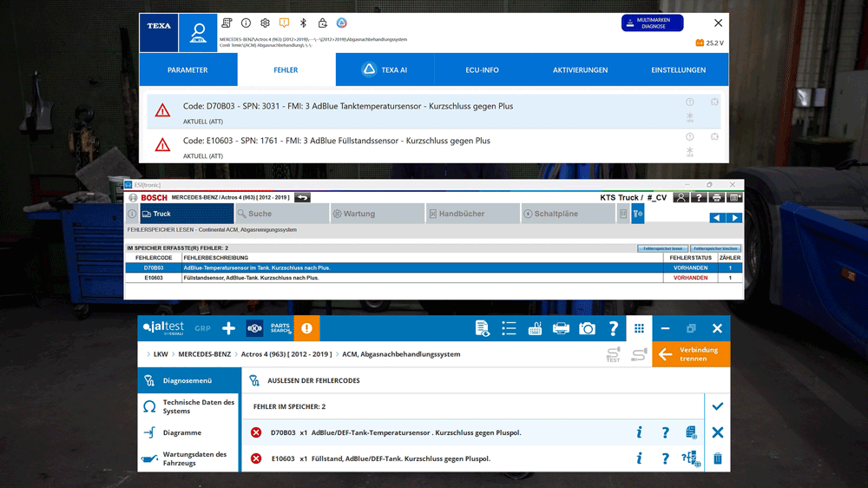Switch to the AKTIVIERUNGEN tab
The height and width of the screenshot is (488, 868).
click(580, 69)
